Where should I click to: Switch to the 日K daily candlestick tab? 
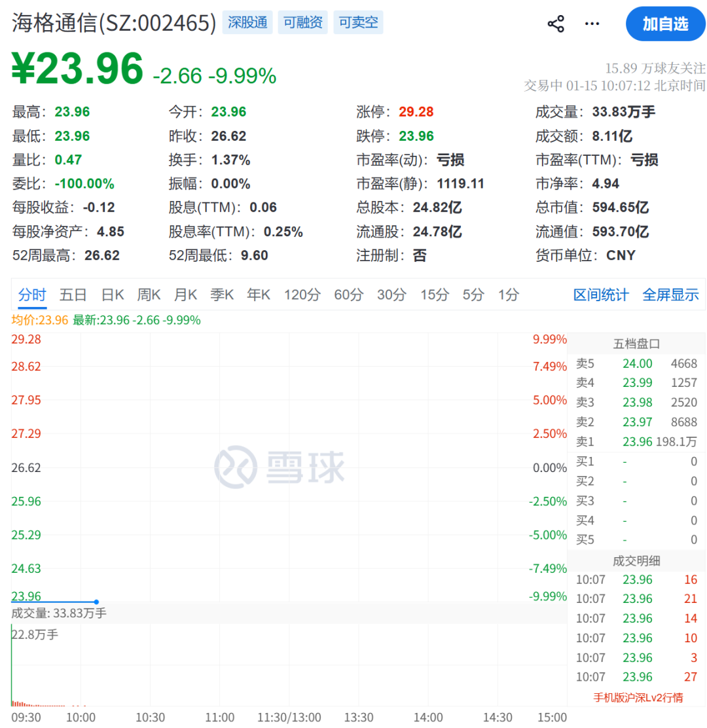click(112, 295)
